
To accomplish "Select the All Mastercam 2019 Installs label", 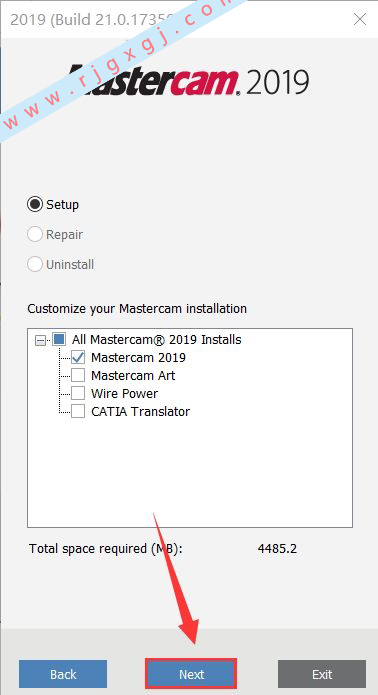I will click(x=157, y=340).
